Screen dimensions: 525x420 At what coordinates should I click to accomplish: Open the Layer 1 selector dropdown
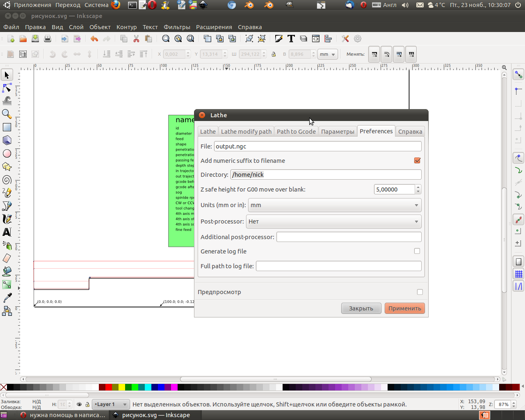[x=111, y=404]
